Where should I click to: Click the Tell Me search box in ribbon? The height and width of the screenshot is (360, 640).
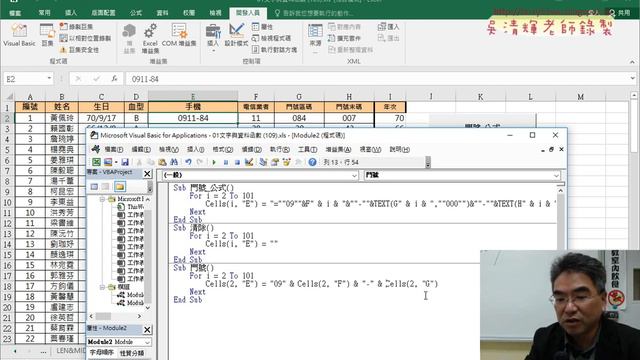(x=314, y=13)
